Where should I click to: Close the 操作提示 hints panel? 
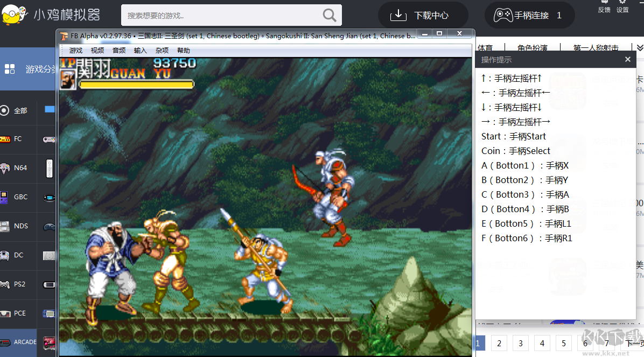click(x=627, y=60)
